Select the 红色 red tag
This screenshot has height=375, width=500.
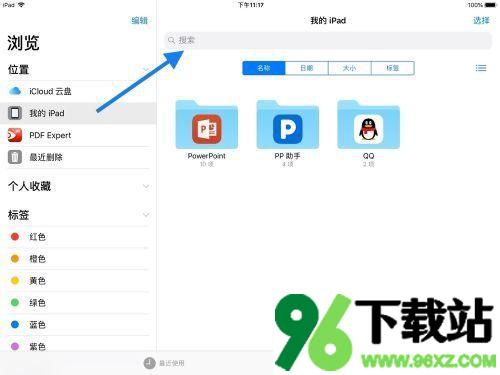pos(78,237)
